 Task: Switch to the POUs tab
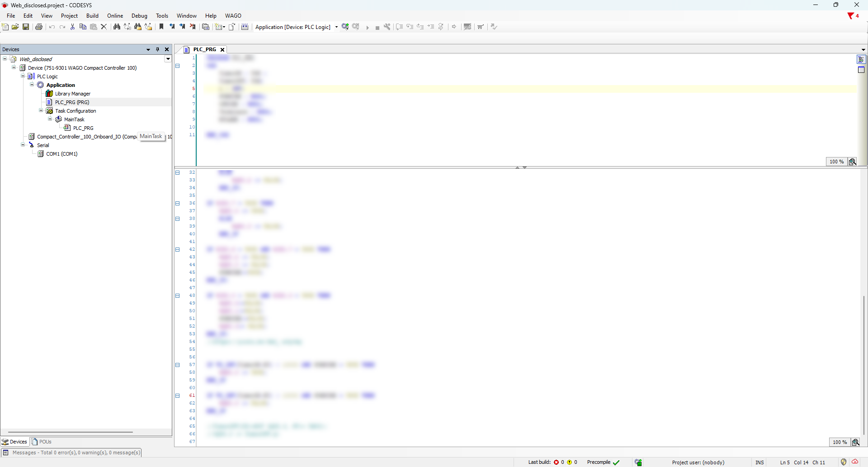point(42,442)
